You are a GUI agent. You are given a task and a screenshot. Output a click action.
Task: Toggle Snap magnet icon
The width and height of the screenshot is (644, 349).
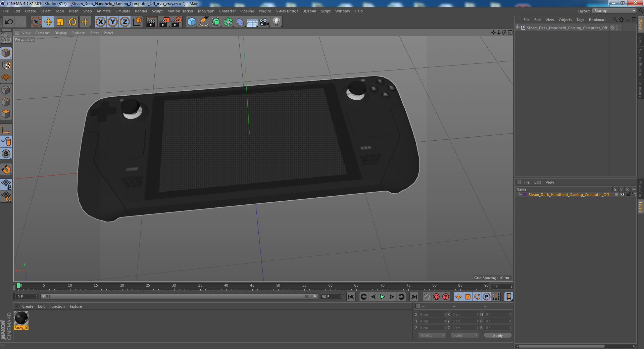(x=6, y=169)
